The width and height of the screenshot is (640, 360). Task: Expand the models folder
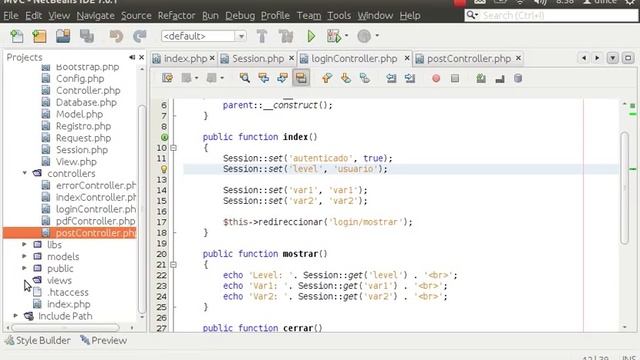(24, 256)
